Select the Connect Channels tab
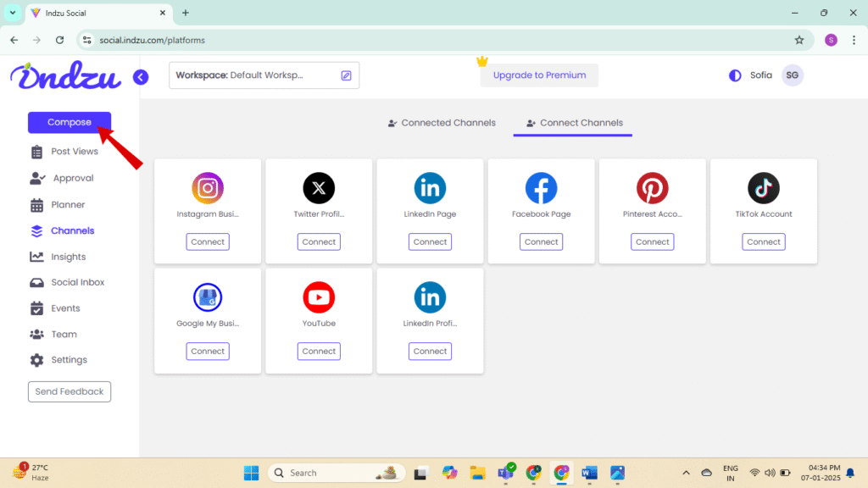Screen dimensions: 868x488 (x=574, y=123)
